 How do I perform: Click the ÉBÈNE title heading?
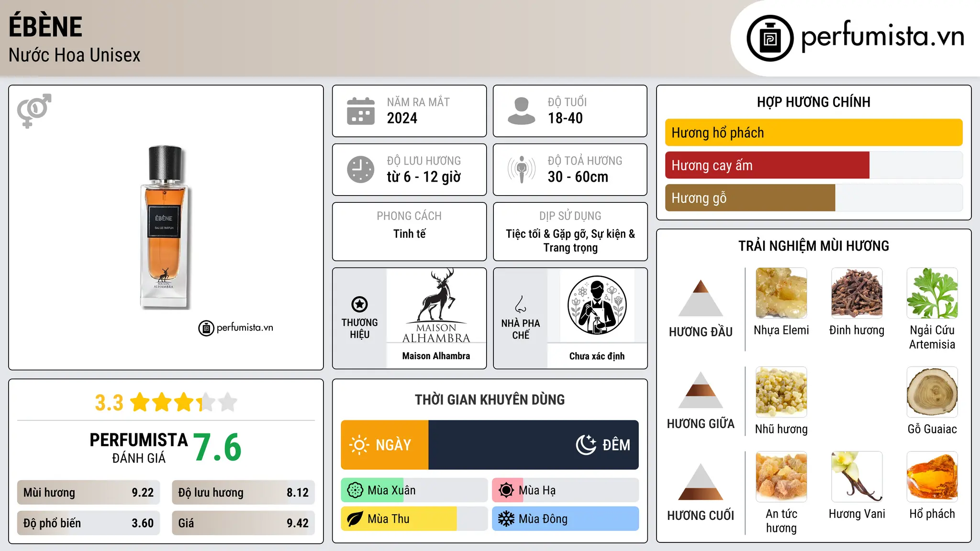(45, 26)
